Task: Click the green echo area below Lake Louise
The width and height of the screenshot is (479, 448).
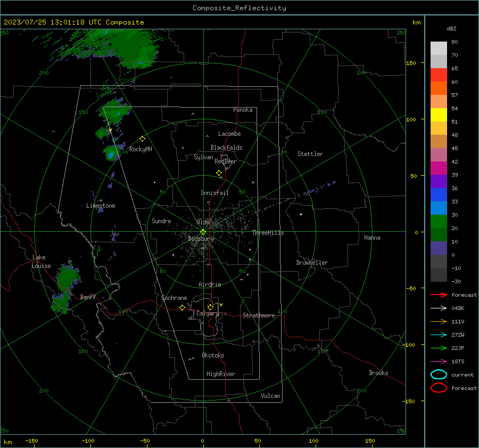Action: 67,288
